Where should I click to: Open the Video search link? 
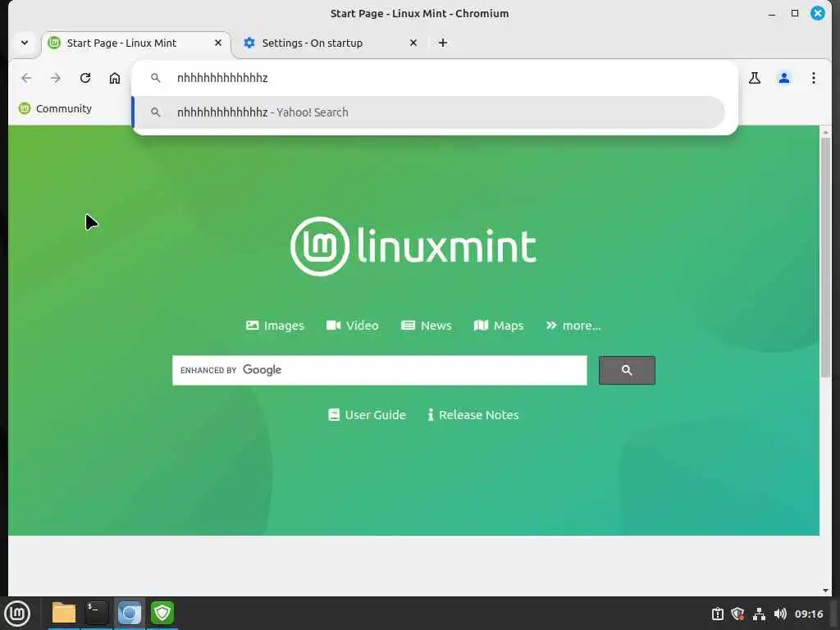(x=352, y=326)
